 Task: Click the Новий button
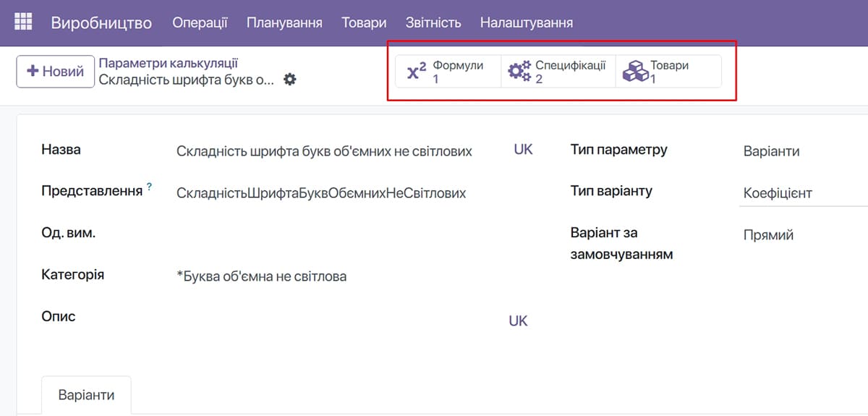pos(55,72)
